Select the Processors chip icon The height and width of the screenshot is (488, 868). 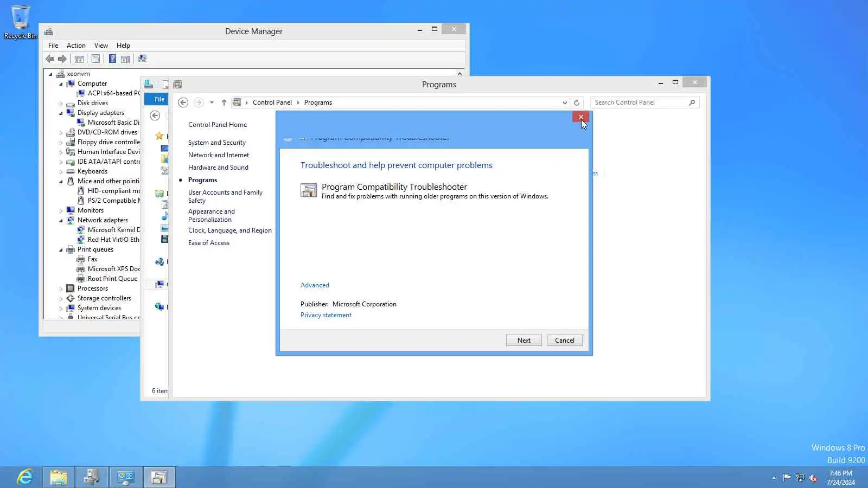71,288
